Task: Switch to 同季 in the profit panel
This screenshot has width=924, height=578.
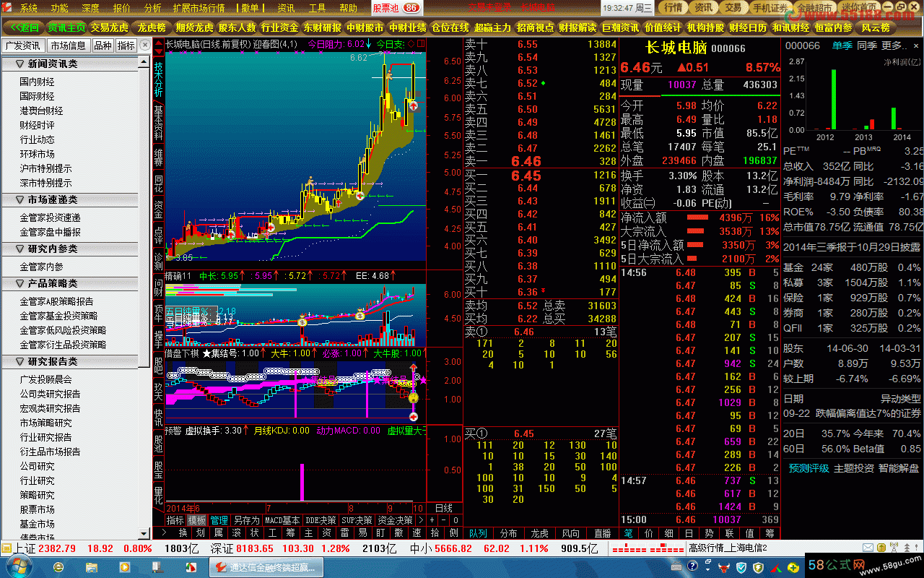Action: (866, 46)
